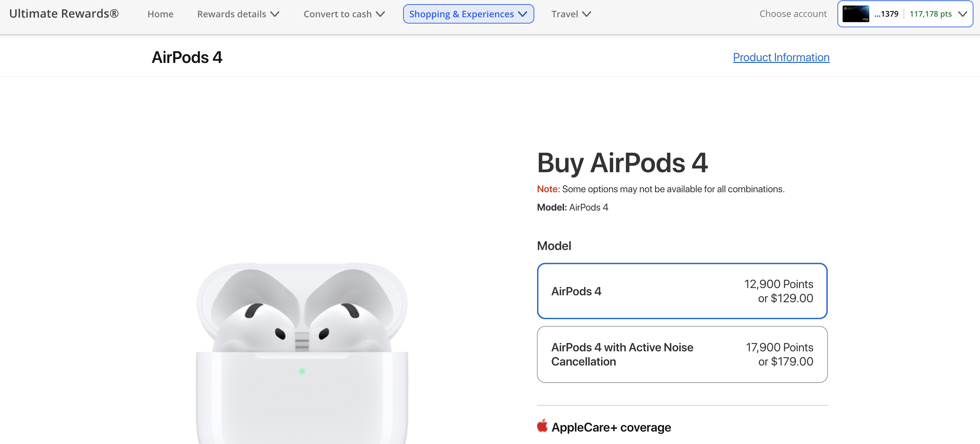Select the AirPods 4 model option
This screenshot has height=444, width=980.
pos(682,291)
